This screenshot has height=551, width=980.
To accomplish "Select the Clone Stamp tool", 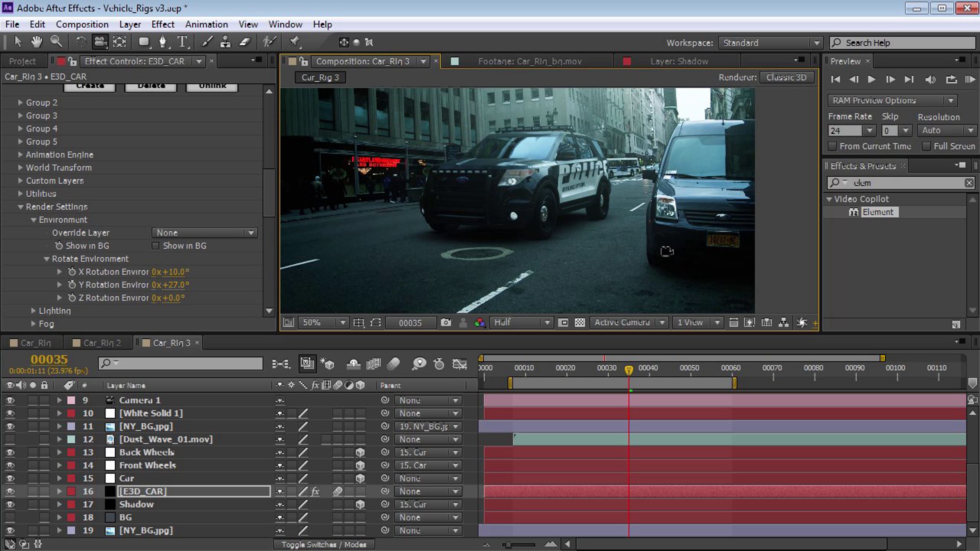I will click(225, 42).
